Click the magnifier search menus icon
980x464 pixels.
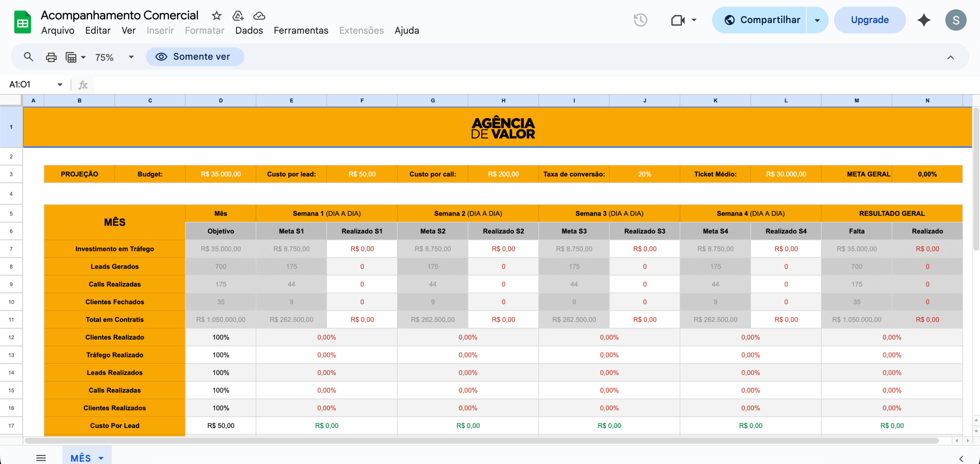coord(28,57)
